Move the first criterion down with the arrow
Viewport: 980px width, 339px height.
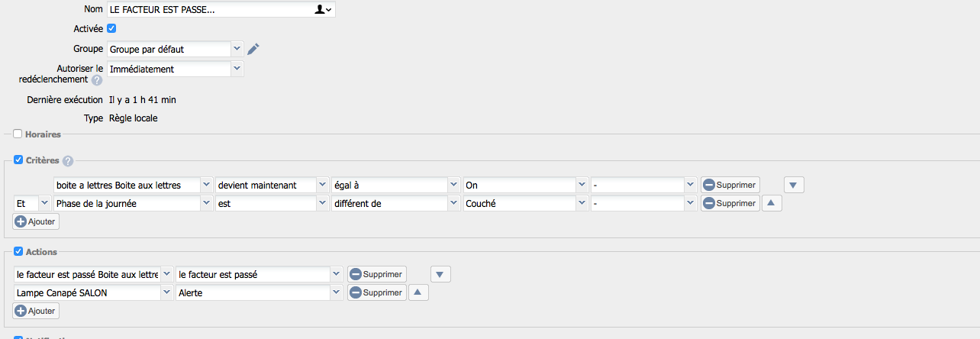pyautogui.click(x=794, y=185)
